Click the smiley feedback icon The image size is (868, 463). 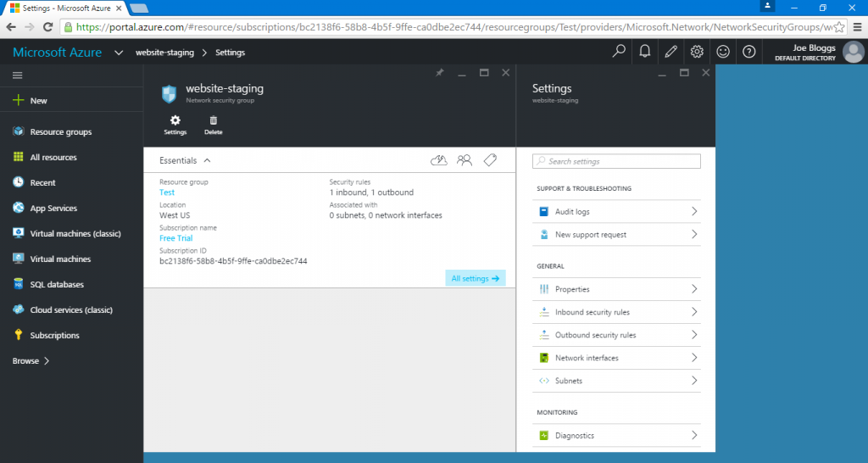723,52
